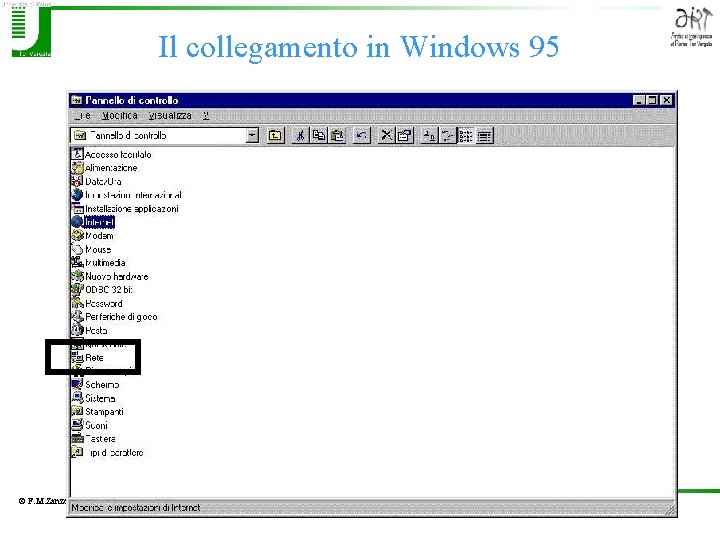Open the Pannello di controllo address dropdown
Viewport: 720px width, 540px height.
click(x=252, y=135)
